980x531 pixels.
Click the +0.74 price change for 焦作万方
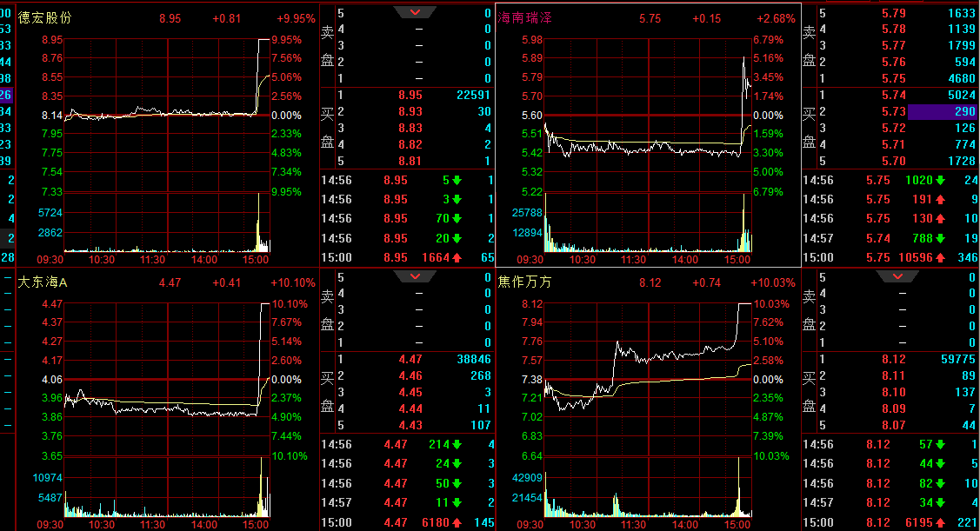(706, 283)
